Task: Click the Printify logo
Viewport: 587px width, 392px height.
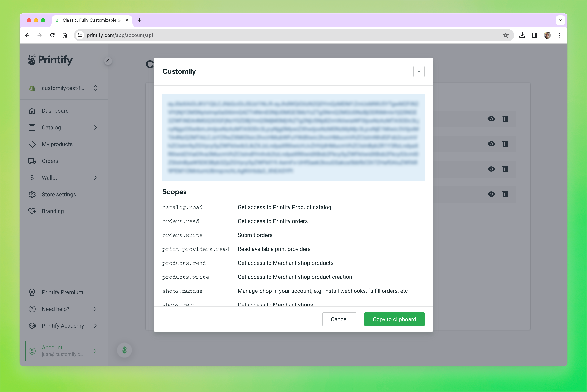Action: point(50,60)
